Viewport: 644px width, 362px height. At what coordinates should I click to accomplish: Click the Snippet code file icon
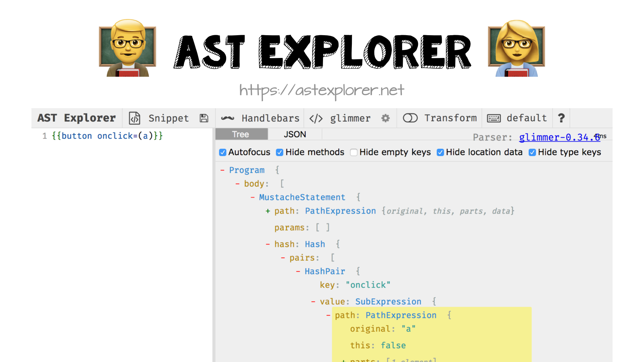(x=135, y=118)
